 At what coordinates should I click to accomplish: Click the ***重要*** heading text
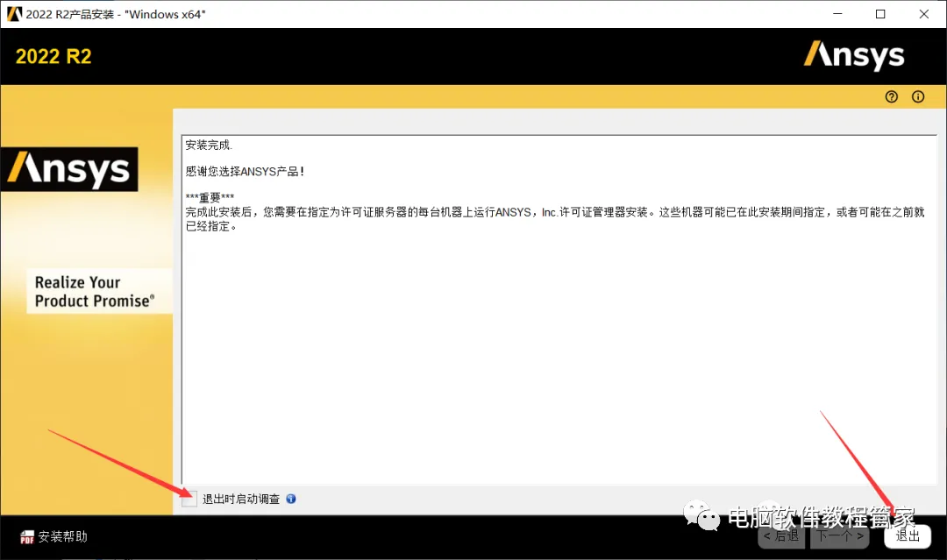click(210, 197)
